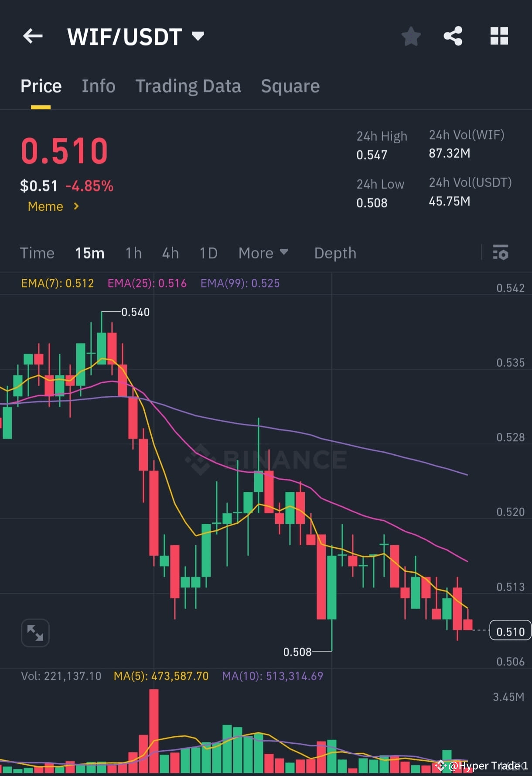Open the More timeframes dropdown
Viewport: 532px width, 776px height.
point(263,253)
